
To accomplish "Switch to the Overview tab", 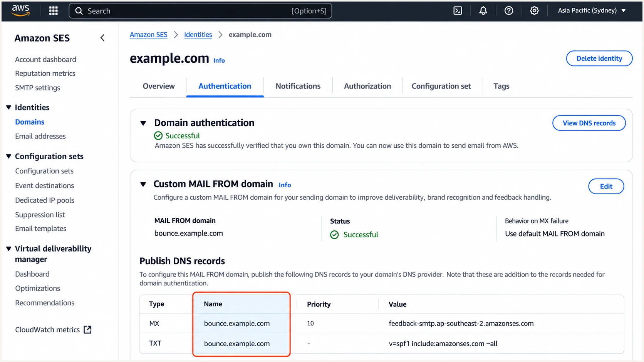I will pos(159,86).
